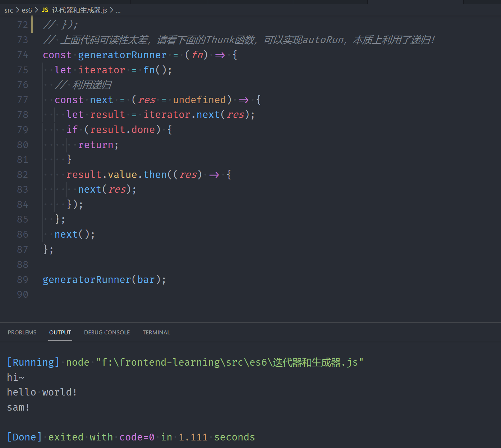The image size is (501, 448).
Task: Click the "hello world!" output line
Action: point(42,392)
